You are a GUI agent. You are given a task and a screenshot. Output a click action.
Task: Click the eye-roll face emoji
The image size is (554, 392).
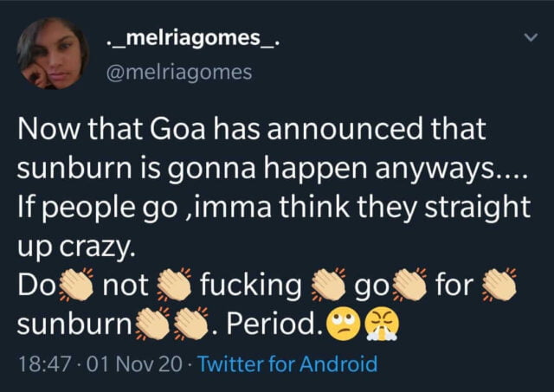(341, 325)
